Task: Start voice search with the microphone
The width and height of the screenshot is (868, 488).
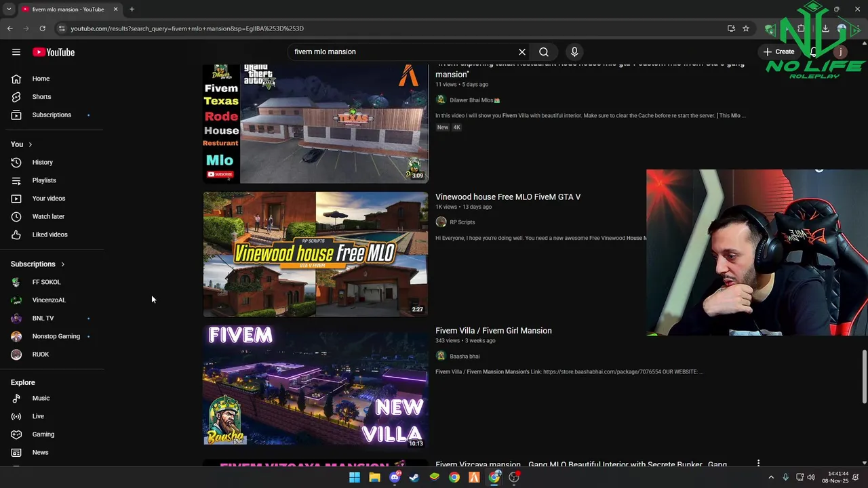Action: coord(574,52)
